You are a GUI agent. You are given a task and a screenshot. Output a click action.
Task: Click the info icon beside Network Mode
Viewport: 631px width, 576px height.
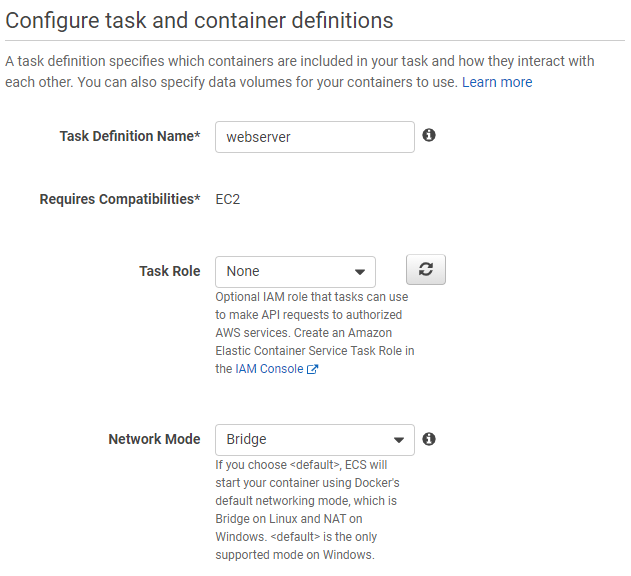[x=429, y=439]
